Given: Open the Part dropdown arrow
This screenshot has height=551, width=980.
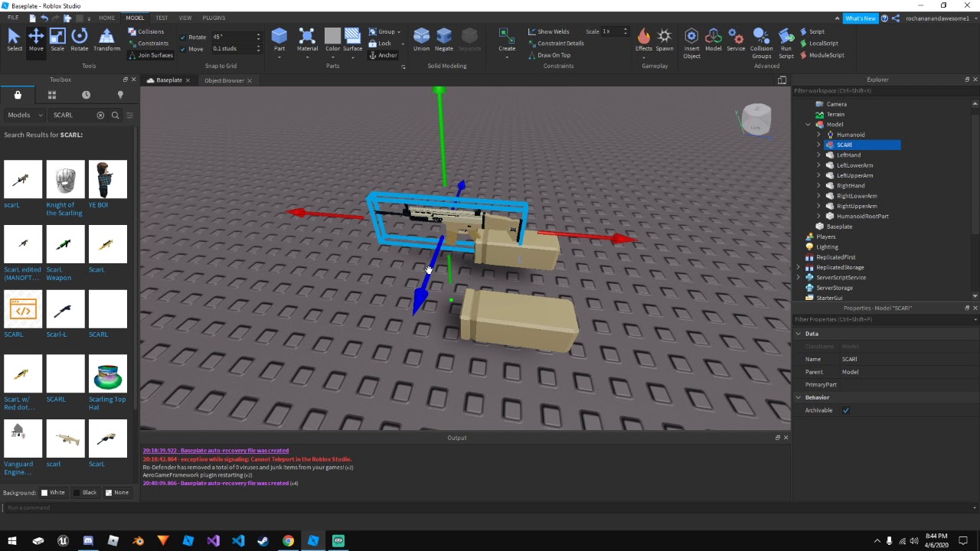Looking at the screenshot, I should pyautogui.click(x=279, y=56).
